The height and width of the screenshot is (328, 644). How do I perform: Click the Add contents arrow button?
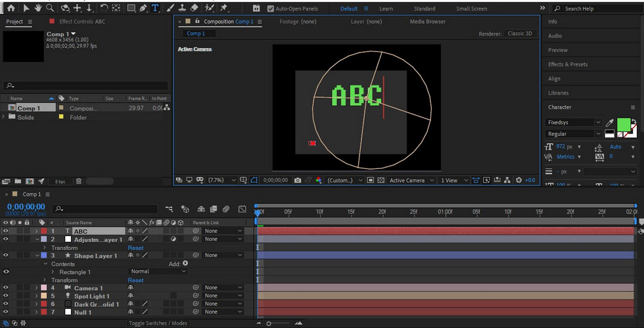pos(185,263)
